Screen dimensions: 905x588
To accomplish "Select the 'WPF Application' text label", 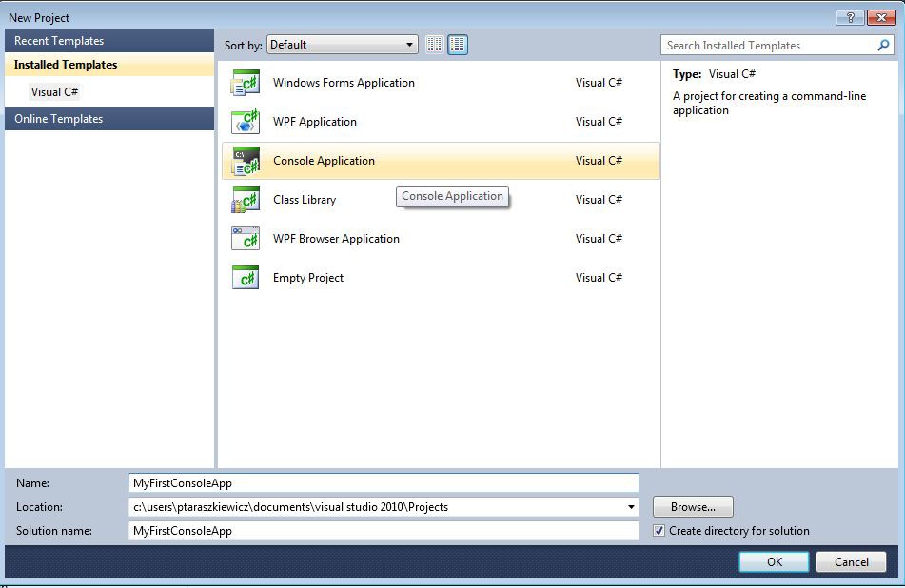I will pos(315,122).
